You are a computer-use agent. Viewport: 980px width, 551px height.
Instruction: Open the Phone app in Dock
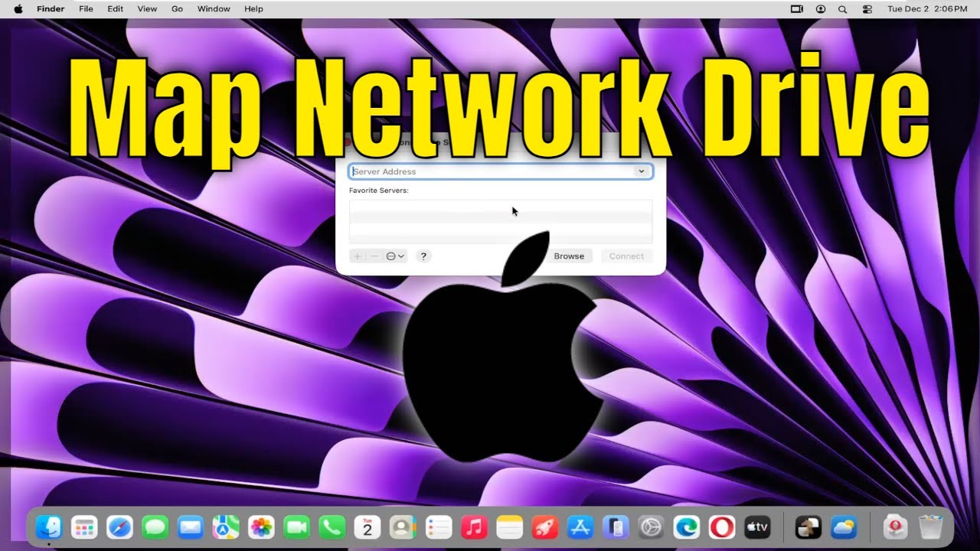pyautogui.click(x=332, y=527)
